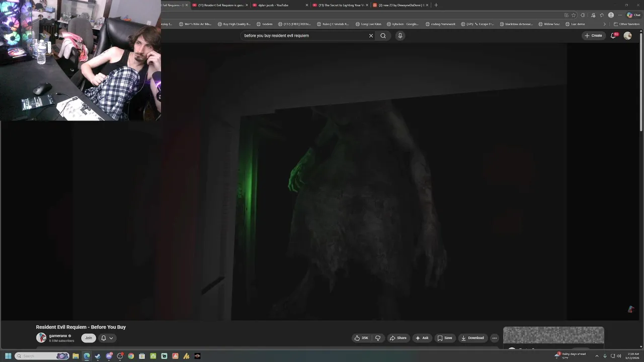
Task: Open Steam from the taskbar
Action: [x=98, y=356]
